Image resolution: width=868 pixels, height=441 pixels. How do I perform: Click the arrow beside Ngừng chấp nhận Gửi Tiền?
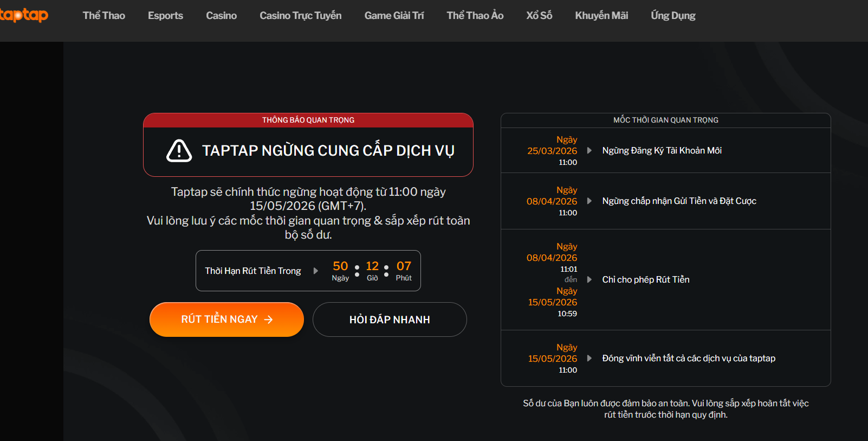coord(590,201)
